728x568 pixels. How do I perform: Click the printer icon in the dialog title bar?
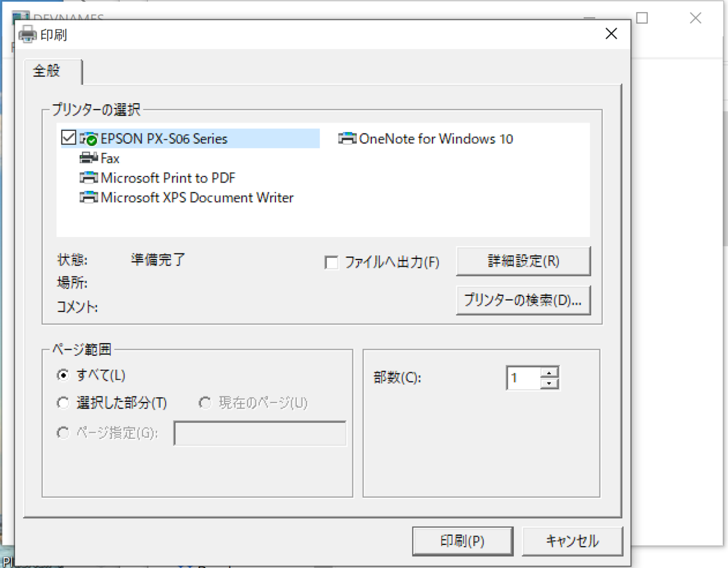(27, 34)
